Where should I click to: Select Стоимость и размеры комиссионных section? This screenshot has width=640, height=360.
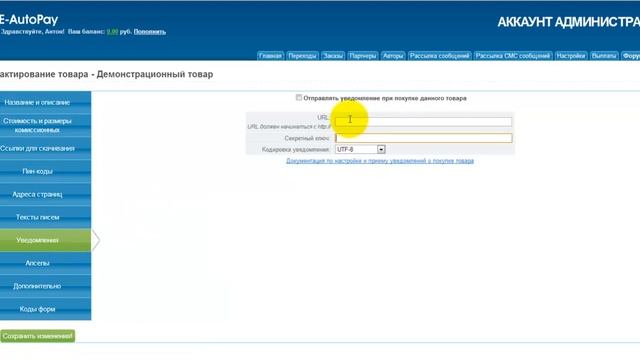pyautogui.click(x=45, y=125)
